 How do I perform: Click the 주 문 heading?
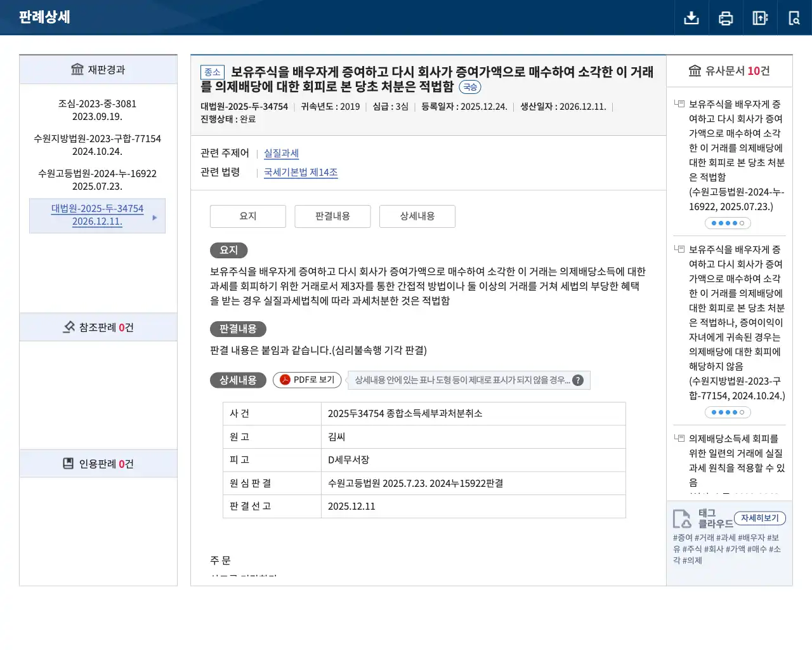221,560
